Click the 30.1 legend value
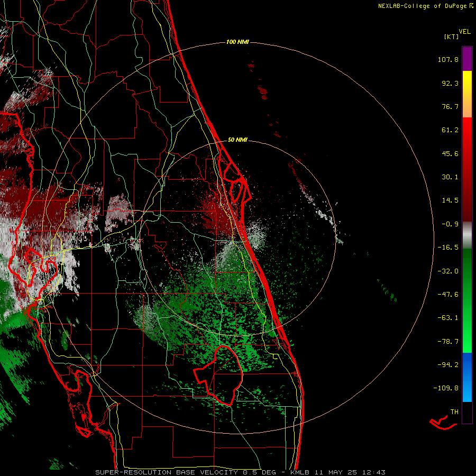 [x=450, y=177]
